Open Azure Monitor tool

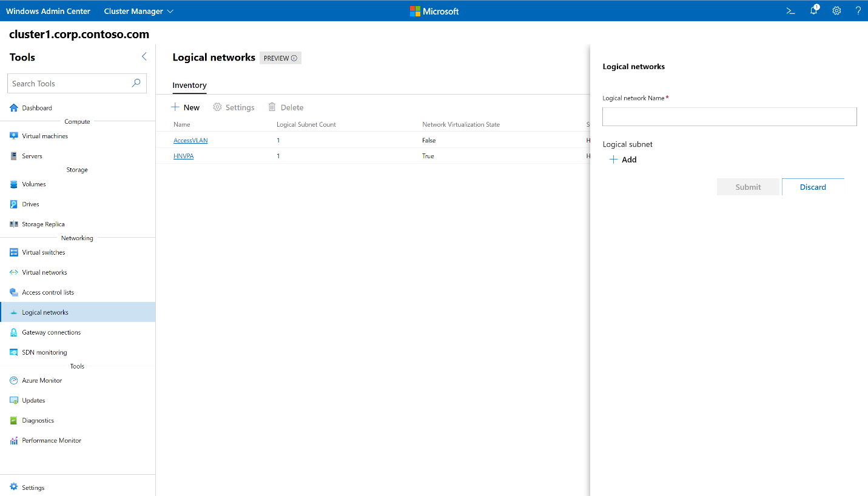coord(78,380)
